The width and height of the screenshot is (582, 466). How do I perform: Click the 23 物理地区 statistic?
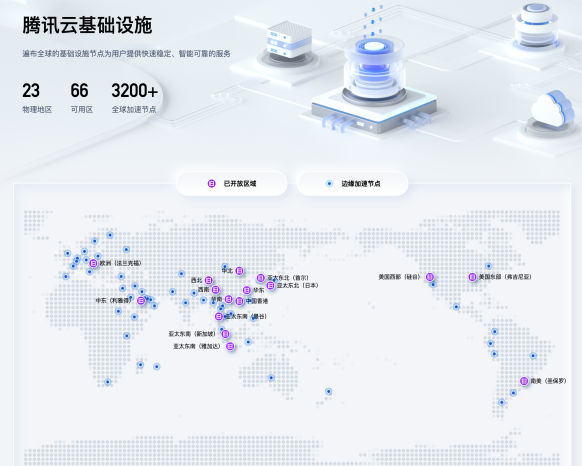pyautogui.click(x=37, y=98)
